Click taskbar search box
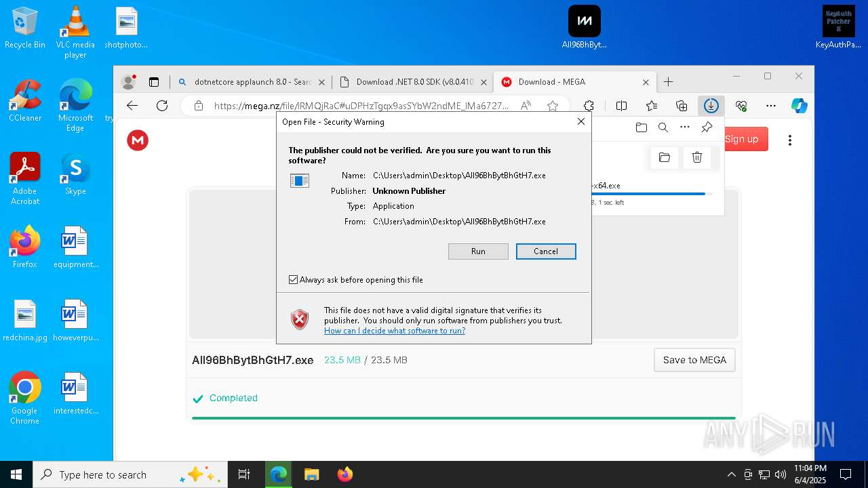868x488 pixels. tap(129, 474)
